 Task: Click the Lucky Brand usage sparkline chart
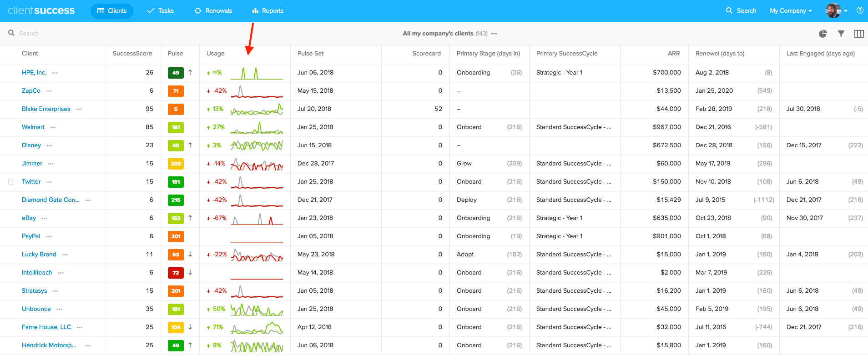coord(257,255)
